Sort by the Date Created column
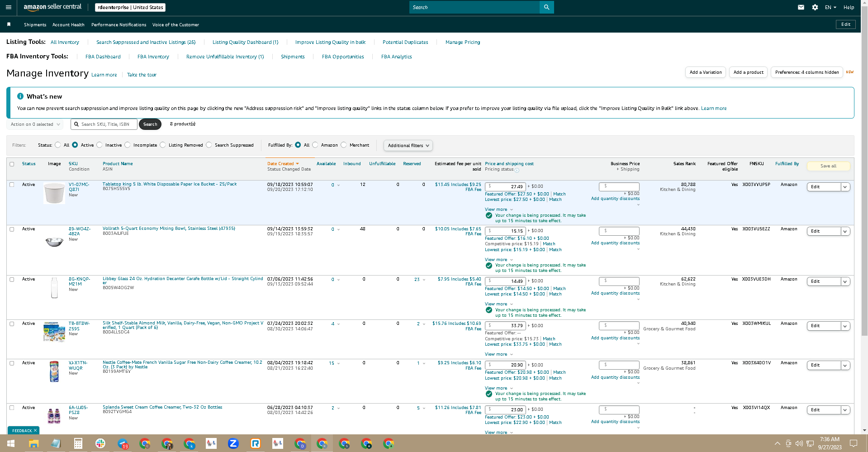The height and width of the screenshot is (452, 868). tap(283, 164)
